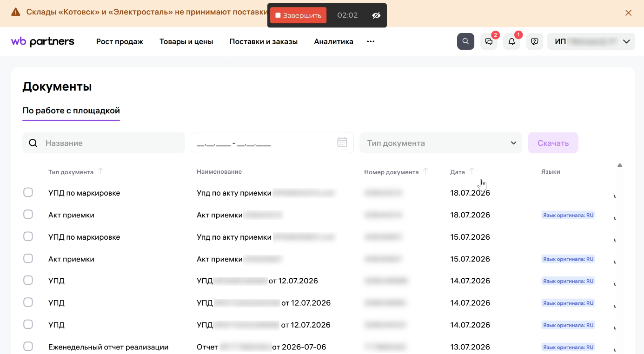Viewport: 644px width, 354px height.
Task: Open the help question bubble icon
Action: coord(535,41)
